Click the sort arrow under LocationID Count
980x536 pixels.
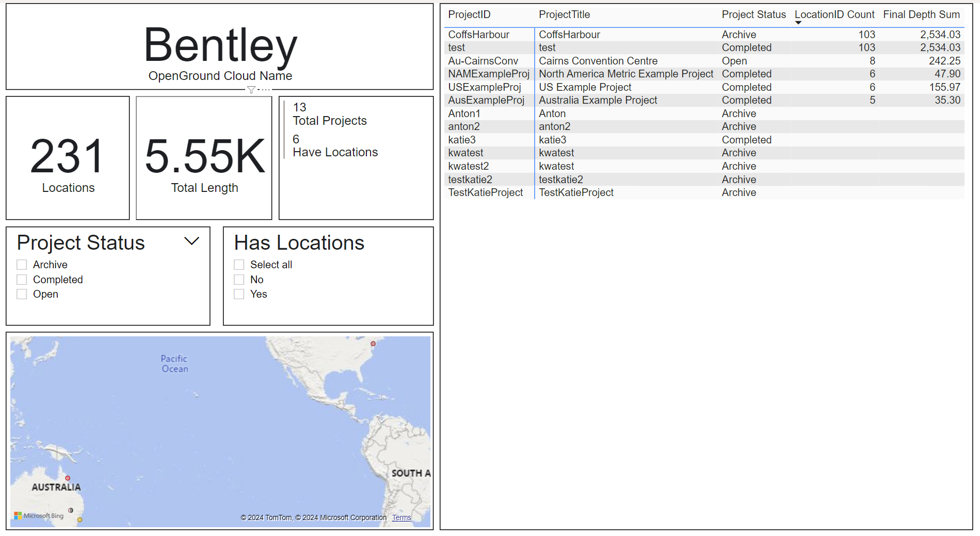pos(798,23)
